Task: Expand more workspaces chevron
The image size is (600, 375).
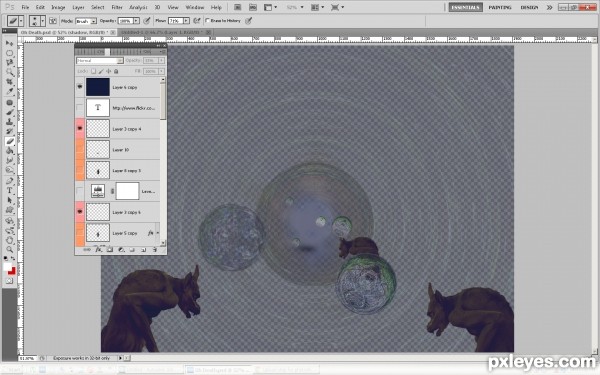Action: point(549,7)
